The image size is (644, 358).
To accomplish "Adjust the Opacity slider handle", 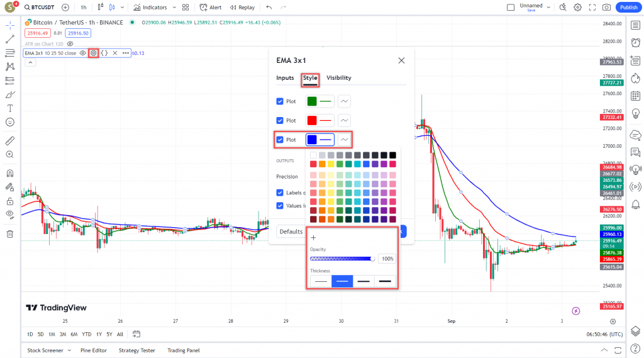I will (372, 259).
